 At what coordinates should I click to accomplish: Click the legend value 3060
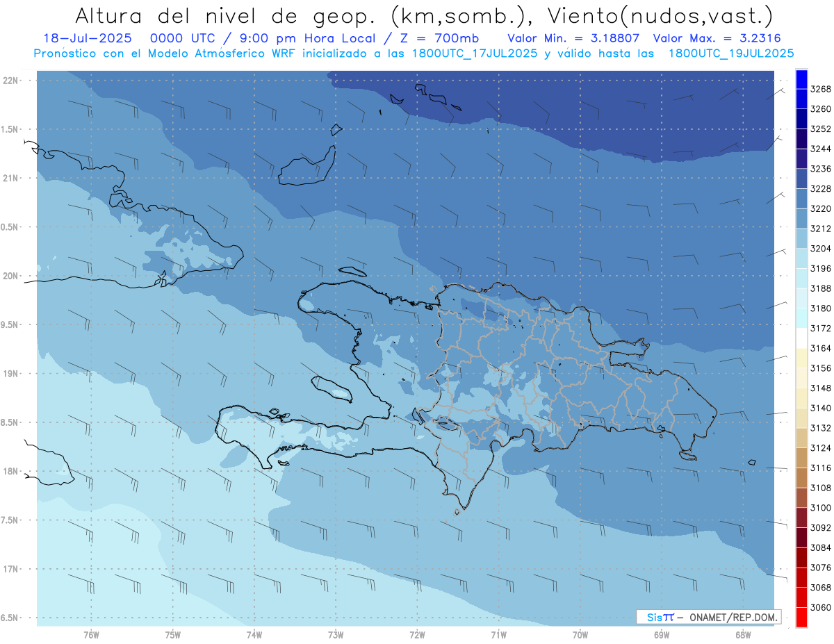821,607
